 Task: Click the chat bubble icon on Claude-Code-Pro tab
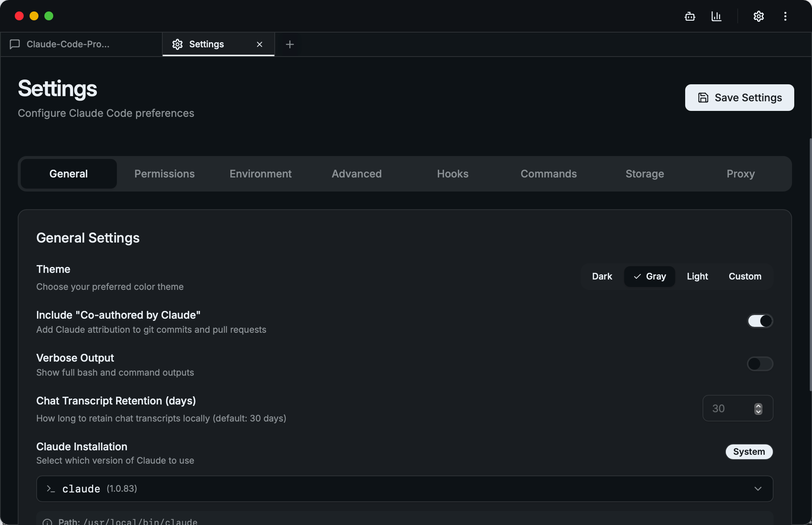pos(15,44)
